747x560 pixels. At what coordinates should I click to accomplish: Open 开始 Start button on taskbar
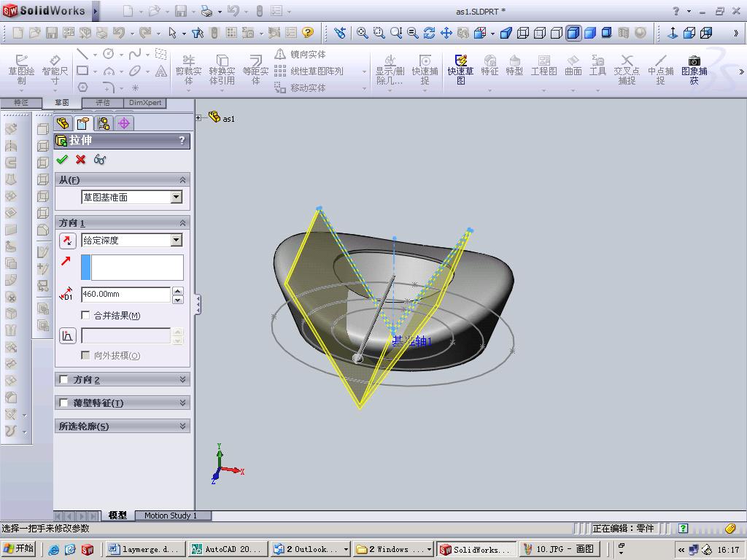coord(20,548)
